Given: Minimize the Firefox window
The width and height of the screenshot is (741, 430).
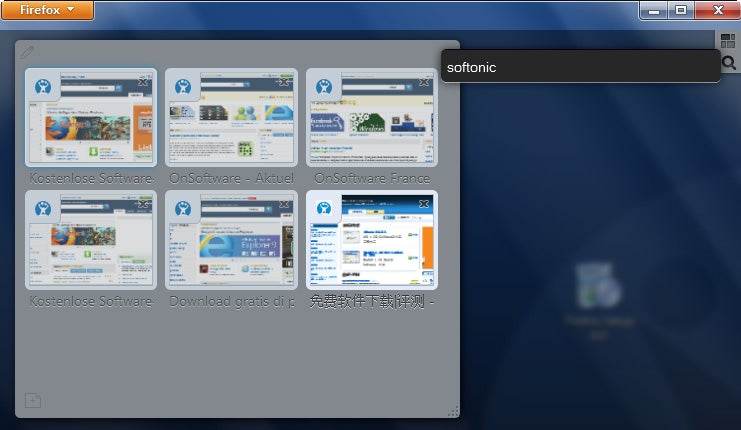Looking at the screenshot, I should point(655,10).
